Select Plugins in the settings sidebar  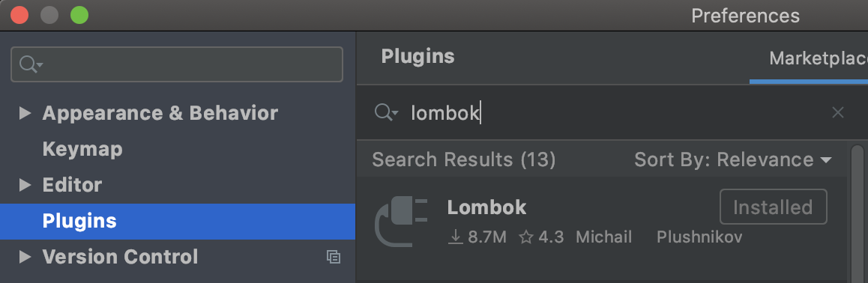pos(178,221)
